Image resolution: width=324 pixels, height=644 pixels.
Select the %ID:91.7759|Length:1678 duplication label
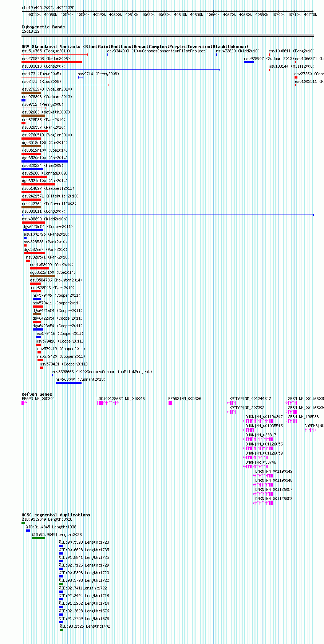click(x=84, y=619)
